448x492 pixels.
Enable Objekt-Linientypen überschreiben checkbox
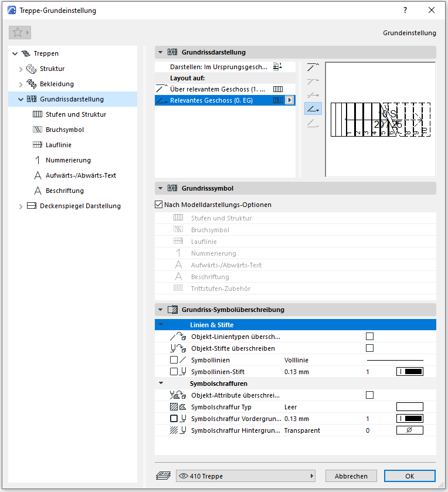point(369,337)
